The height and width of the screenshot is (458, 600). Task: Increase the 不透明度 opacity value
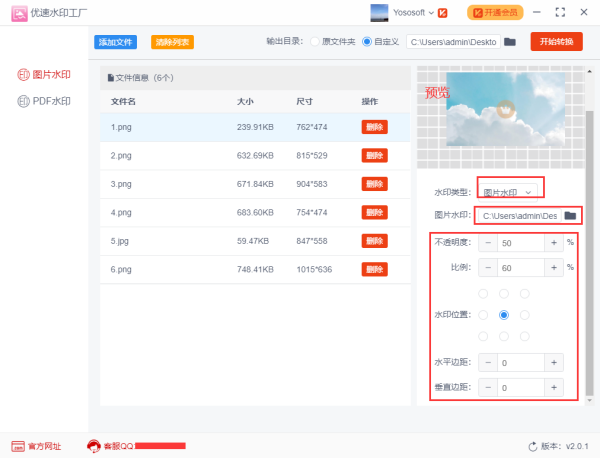(x=554, y=243)
